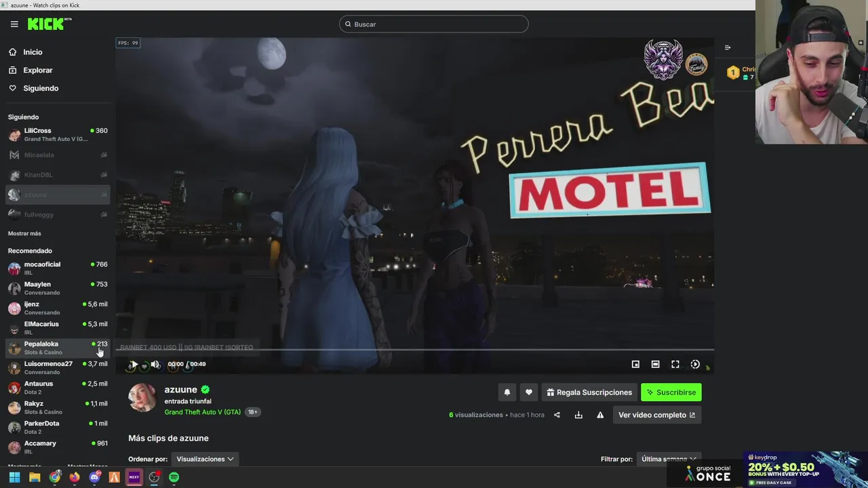Toggle the chat panel collapse icon
The width and height of the screenshot is (868, 488).
pos(728,47)
